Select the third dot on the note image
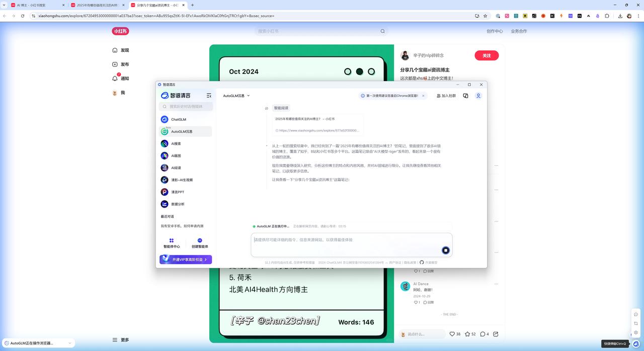This screenshot has height=351, width=644. click(x=371, y=72)
